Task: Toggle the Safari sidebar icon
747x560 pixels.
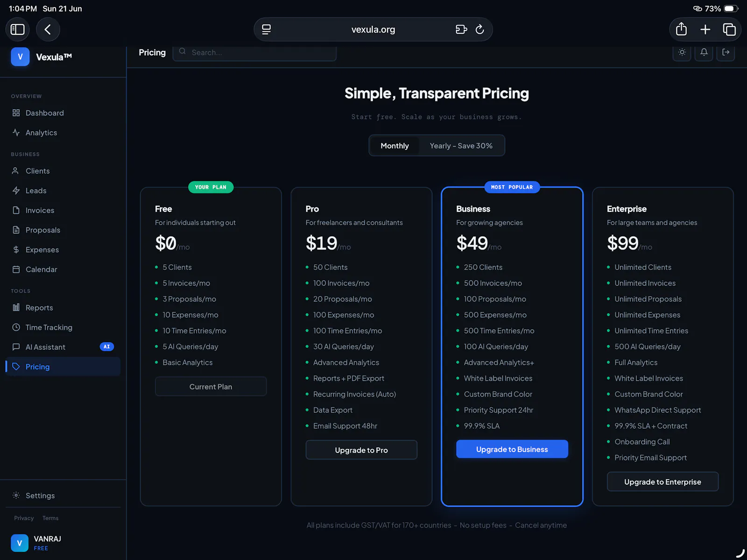Action: coord(17,29)
